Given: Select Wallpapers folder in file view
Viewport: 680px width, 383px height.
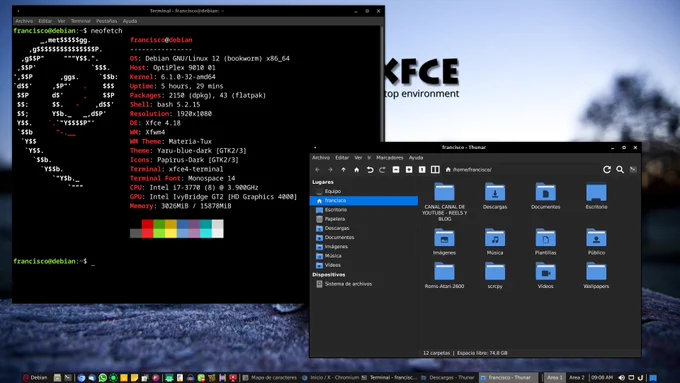Looking at the screenshot, I should click(x=596, y=272).
